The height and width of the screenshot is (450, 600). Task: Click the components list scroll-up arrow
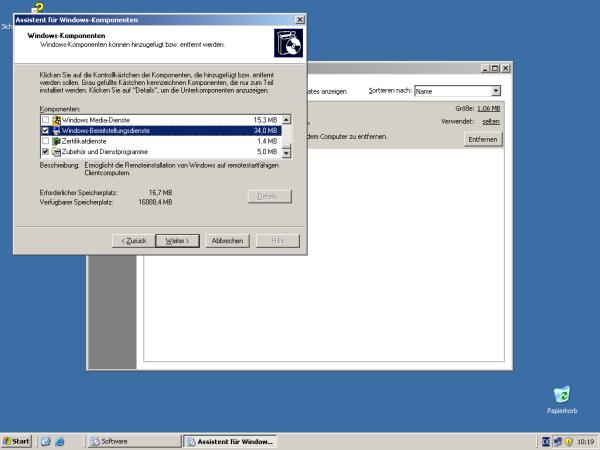286,119
